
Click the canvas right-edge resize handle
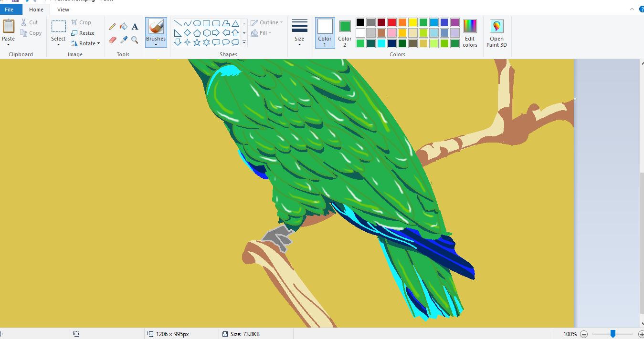coord(575,99)
